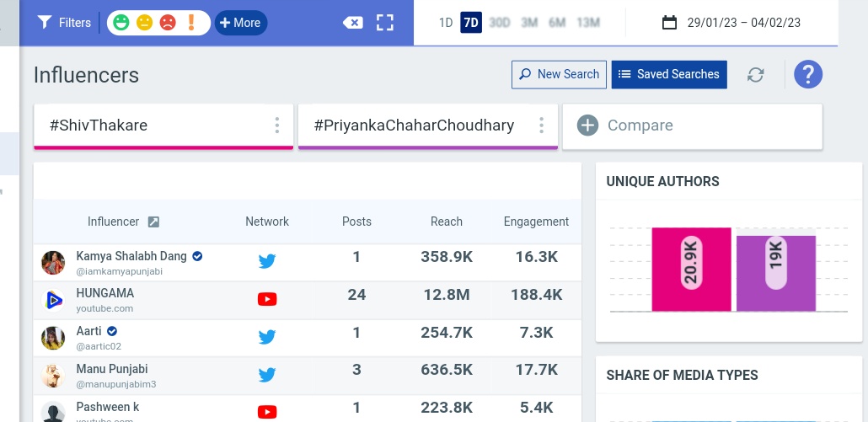Click the @manupunjabim3 handle
This screenshot has width=868, height=422.
[x=116, y=384]
